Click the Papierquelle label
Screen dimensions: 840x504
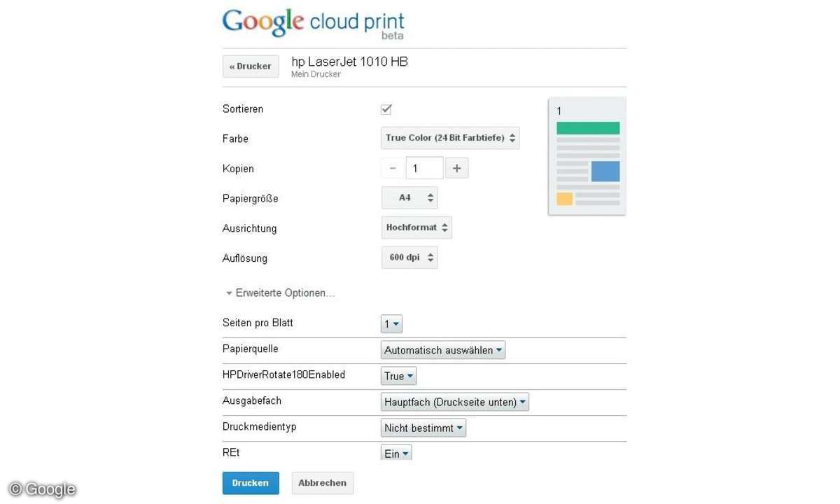251,349
